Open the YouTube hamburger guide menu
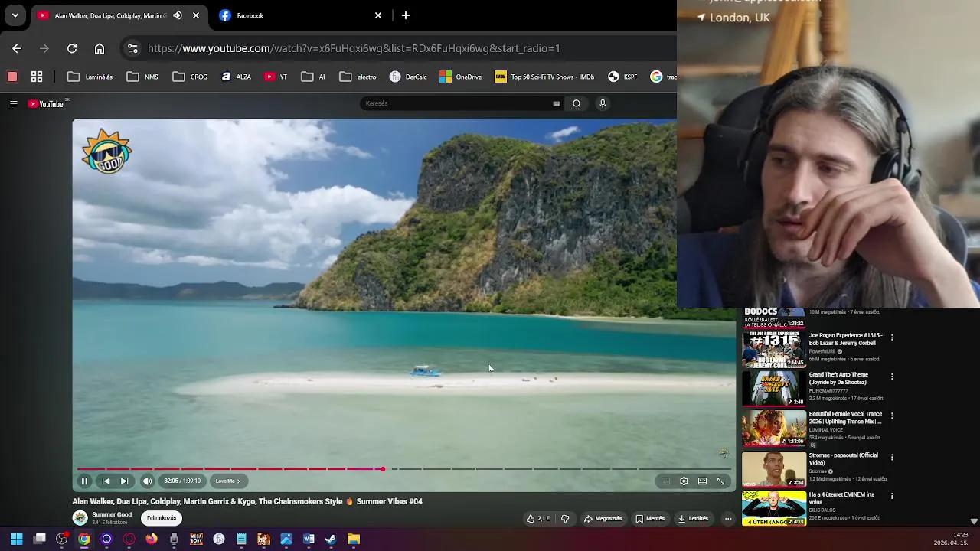 (x=13, y=104)
